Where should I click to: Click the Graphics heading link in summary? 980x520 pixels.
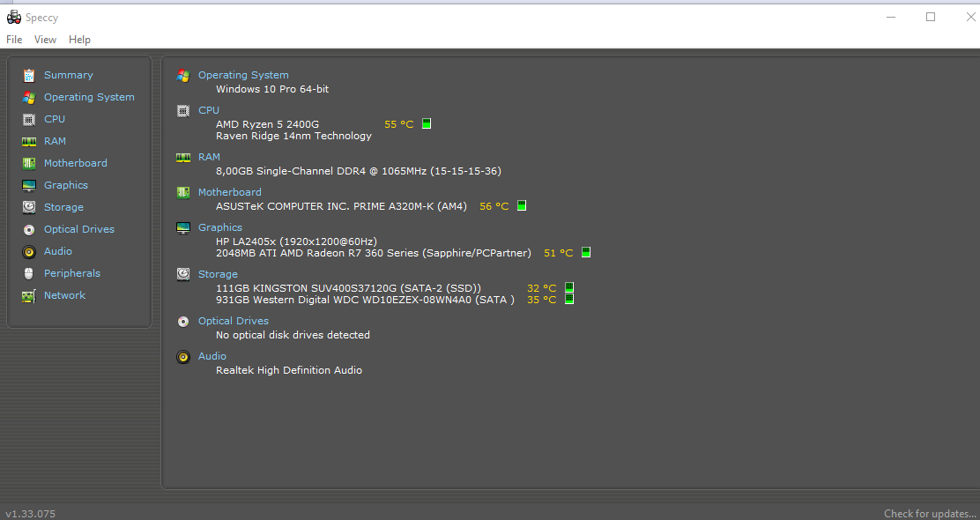[x=220, y=227]
